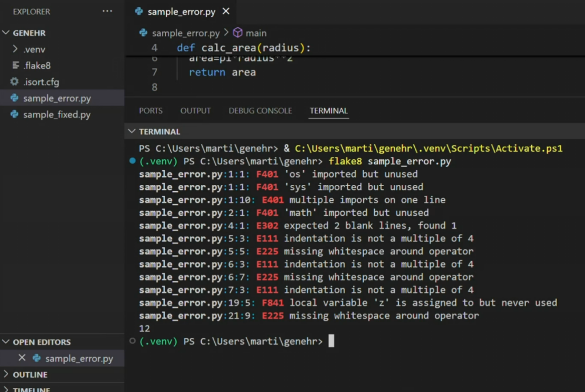Image resolution: width=585 pixels, height=392 pixels.
Task: Click the blue command status dot by flake8
Action: 133,161
